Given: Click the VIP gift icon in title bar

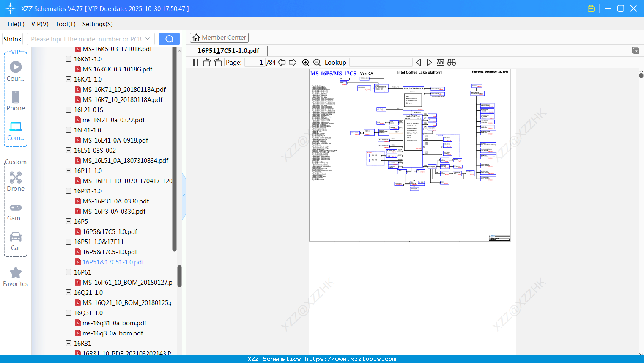Looking at the screenshot, I should [x=591, y=8].
